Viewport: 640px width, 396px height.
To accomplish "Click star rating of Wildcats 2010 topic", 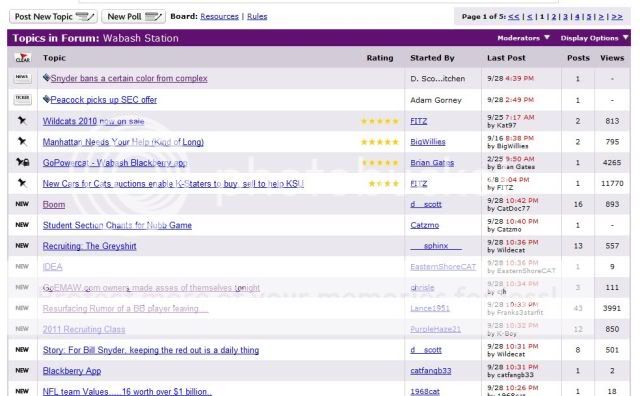I will click(x=380, y=121).
